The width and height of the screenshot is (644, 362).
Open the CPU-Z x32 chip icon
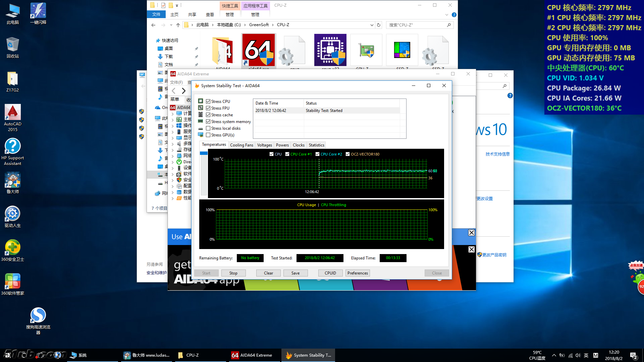click(x=330, y=50)
